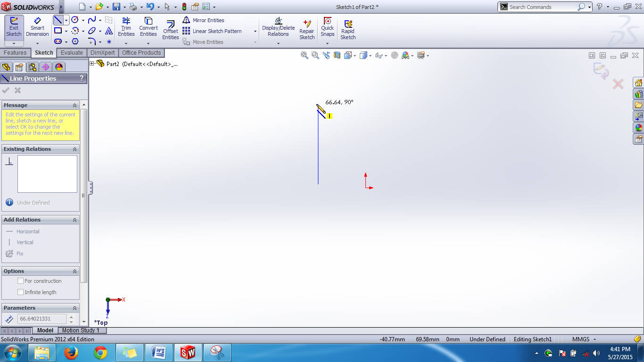Click the Zoom to Fit icon
The width and height of the screenshot is (644, 362).
[x=304, y=55]
